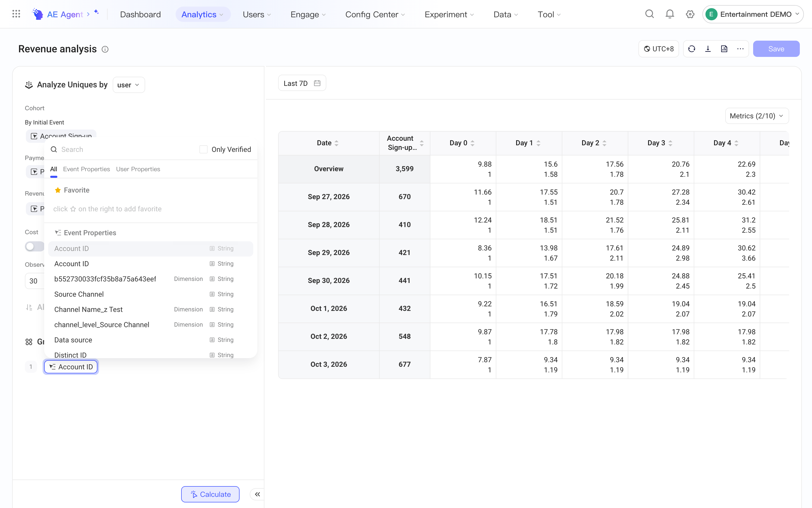Screen dimensions: 812x508
Task: Select the Data source property
Action: tap(151, 340)
